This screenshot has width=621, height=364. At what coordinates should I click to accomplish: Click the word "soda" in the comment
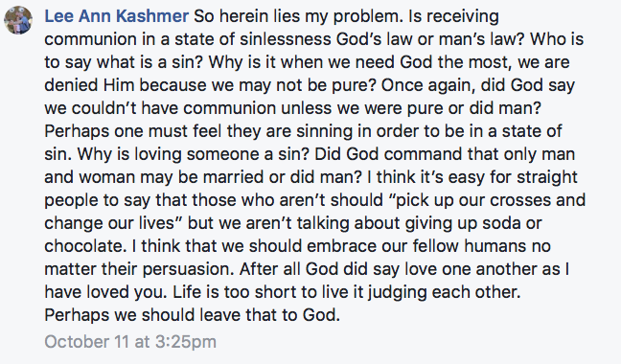(501, 223)
